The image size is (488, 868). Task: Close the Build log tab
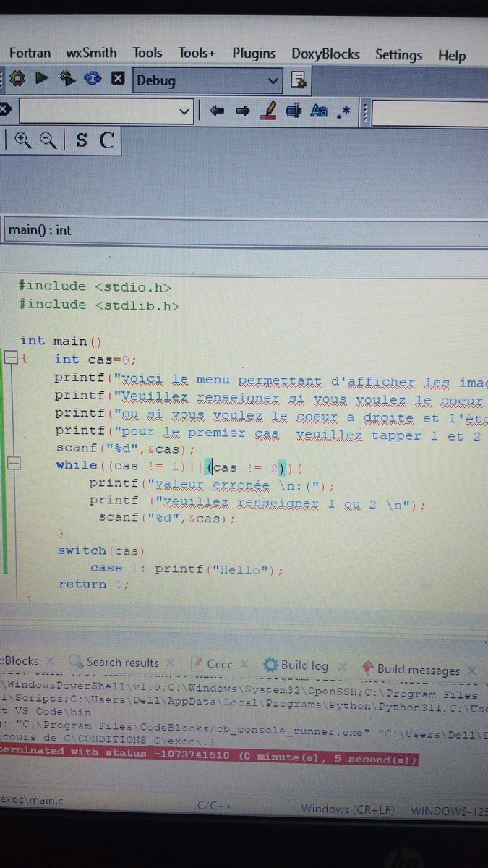[x=341, y=666]
